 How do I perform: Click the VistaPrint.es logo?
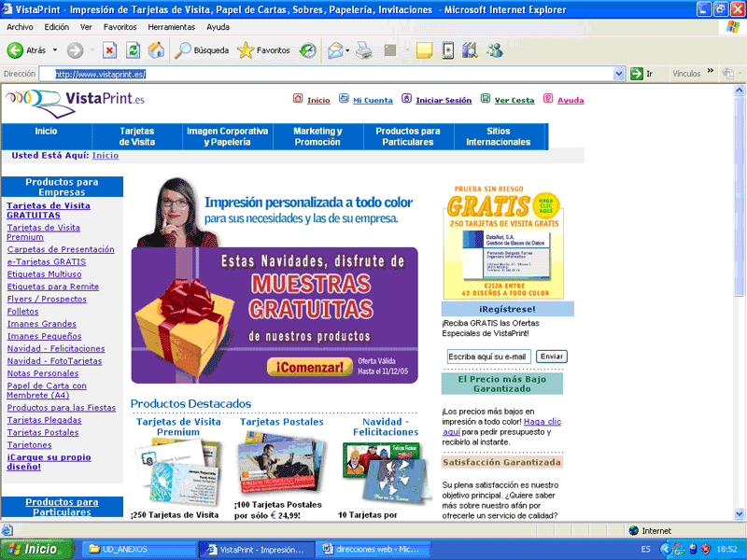[x=76, y=102]
